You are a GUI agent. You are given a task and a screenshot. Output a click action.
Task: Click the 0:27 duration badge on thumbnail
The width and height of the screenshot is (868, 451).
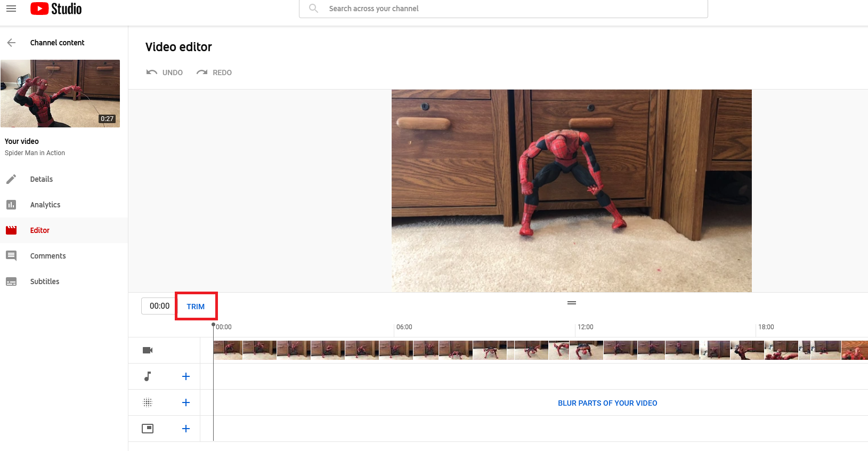pos(107,119)
